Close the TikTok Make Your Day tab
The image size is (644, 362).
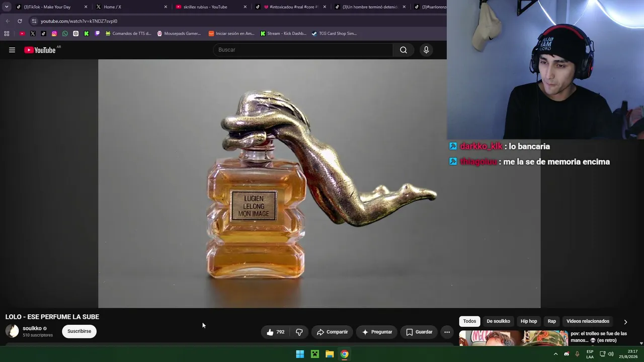pyautogui.click(x=86, y=7)
